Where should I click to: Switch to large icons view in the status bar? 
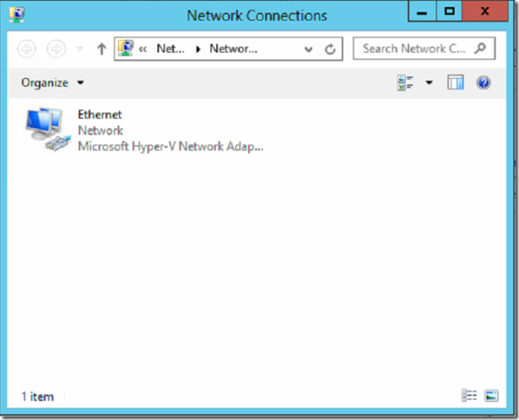pos(491,396)
